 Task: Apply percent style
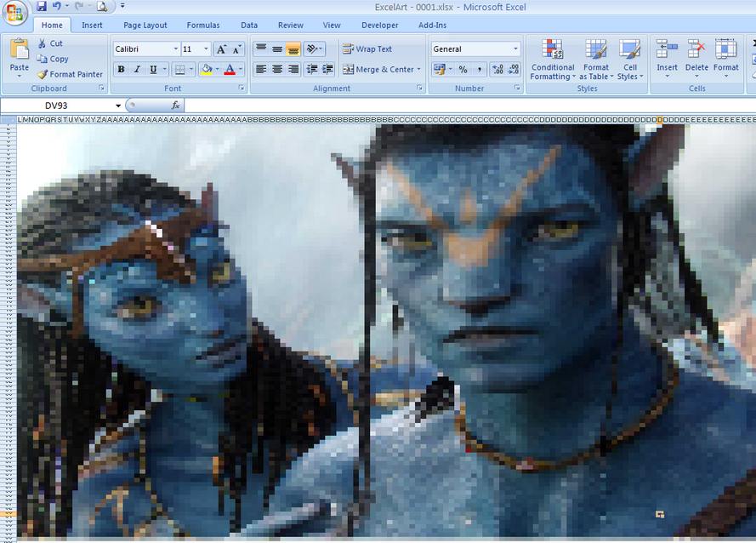[x=463, y=70]
